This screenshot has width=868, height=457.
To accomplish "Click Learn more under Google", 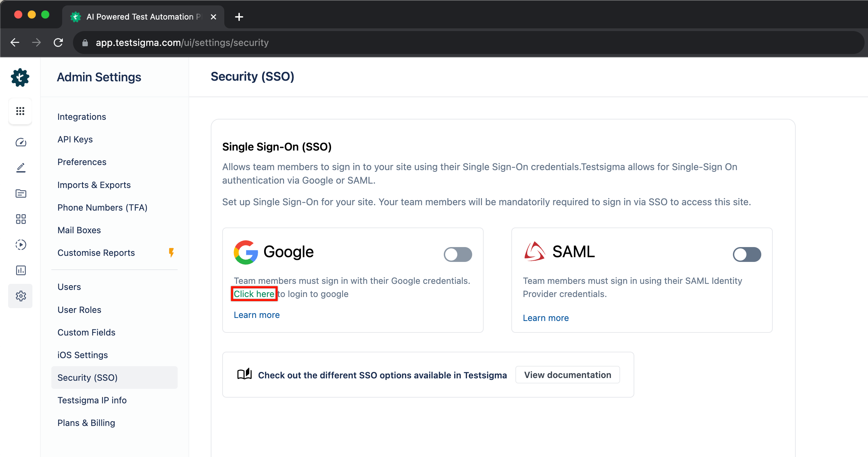I will (x=257, y=315).
